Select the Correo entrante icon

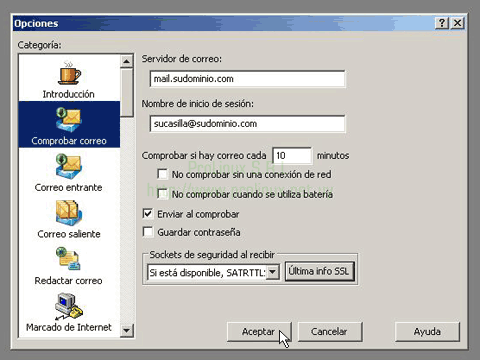pyautogui.click(x=69, y=166)
